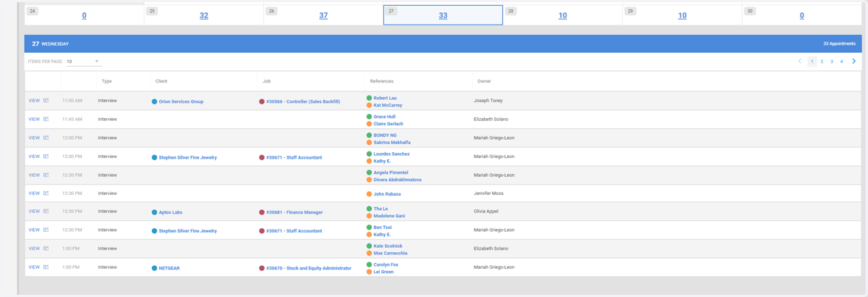The height and width of the screenshot is (297, 868).
Task: Go to previous page with left chevron
Action: click(800, 62)
